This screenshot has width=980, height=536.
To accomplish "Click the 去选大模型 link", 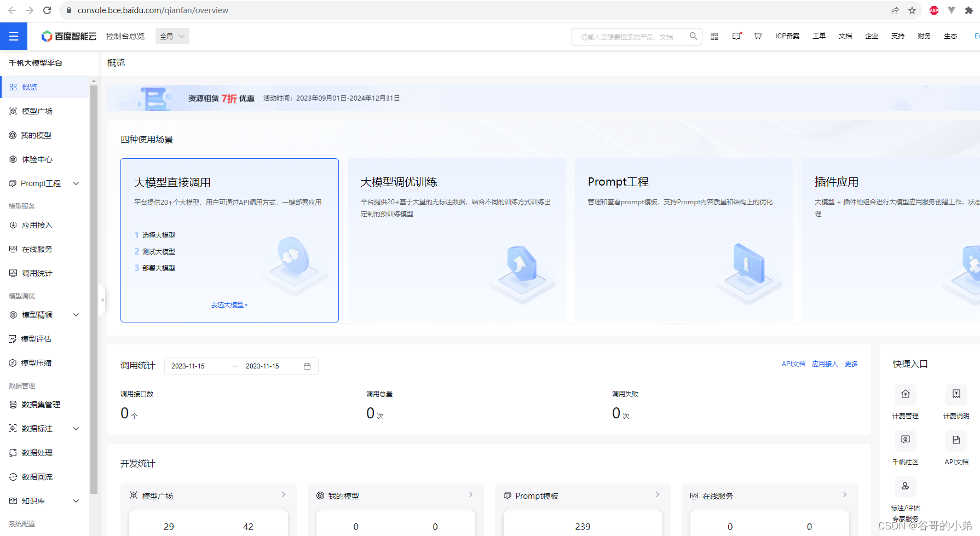I will tap(229, 305).
